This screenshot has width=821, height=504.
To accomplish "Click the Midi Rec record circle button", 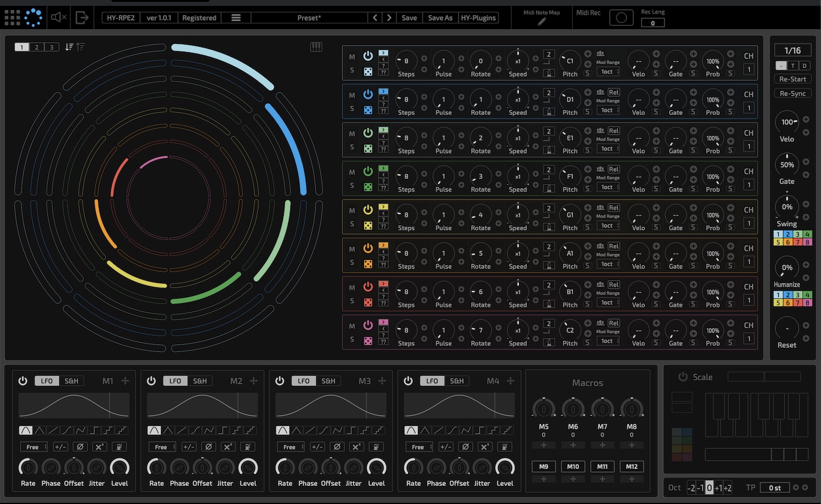I will 622,18.
